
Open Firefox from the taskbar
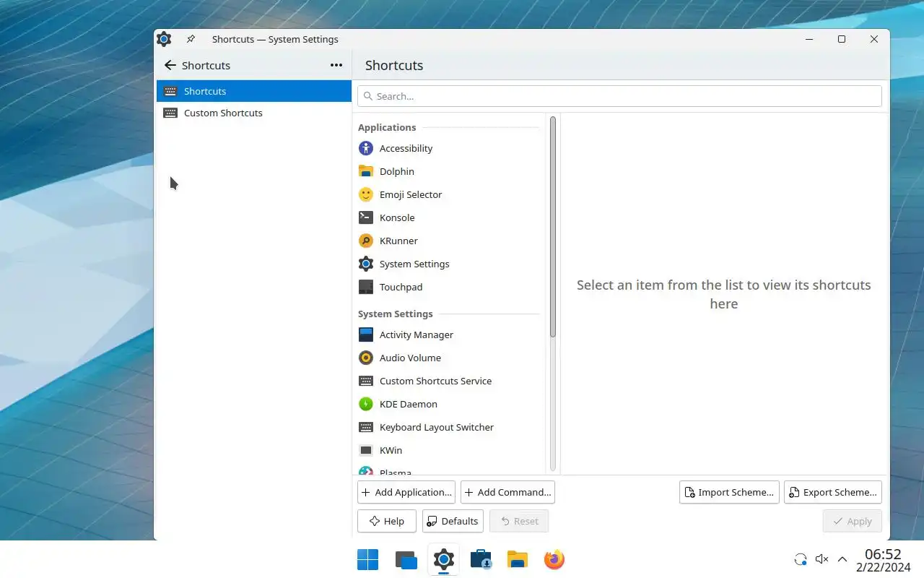[x=554, y=559]
